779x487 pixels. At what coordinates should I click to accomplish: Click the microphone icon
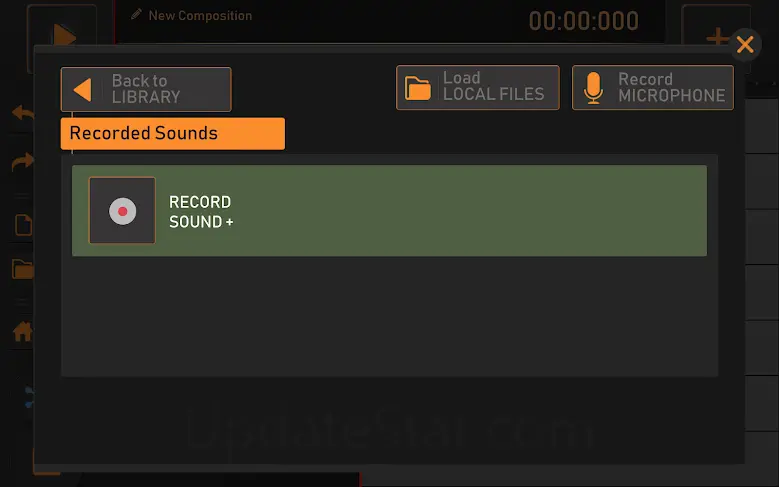[x=593, y=88]
